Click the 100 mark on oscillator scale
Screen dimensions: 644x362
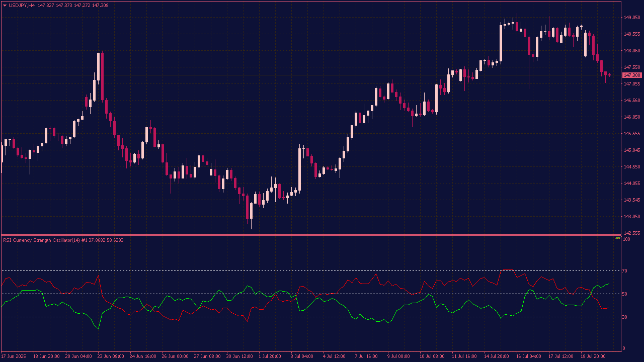tap(626, 239)
